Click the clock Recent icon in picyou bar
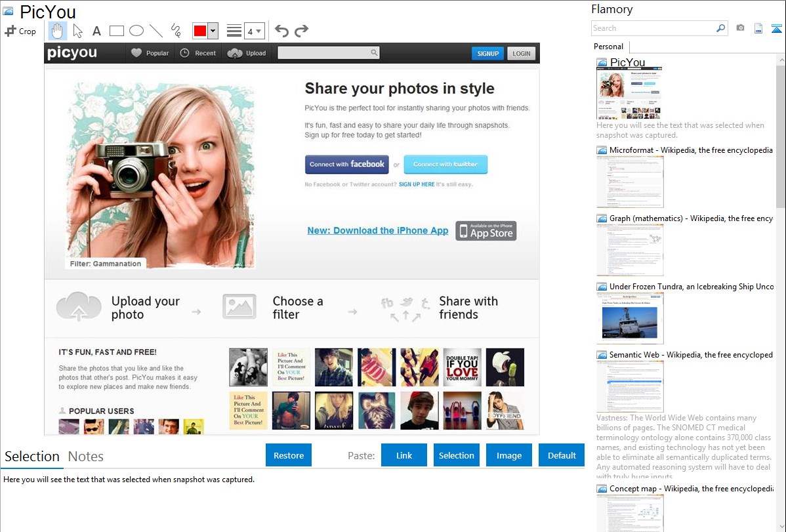786x532 pixels. (x=184, y=52)
